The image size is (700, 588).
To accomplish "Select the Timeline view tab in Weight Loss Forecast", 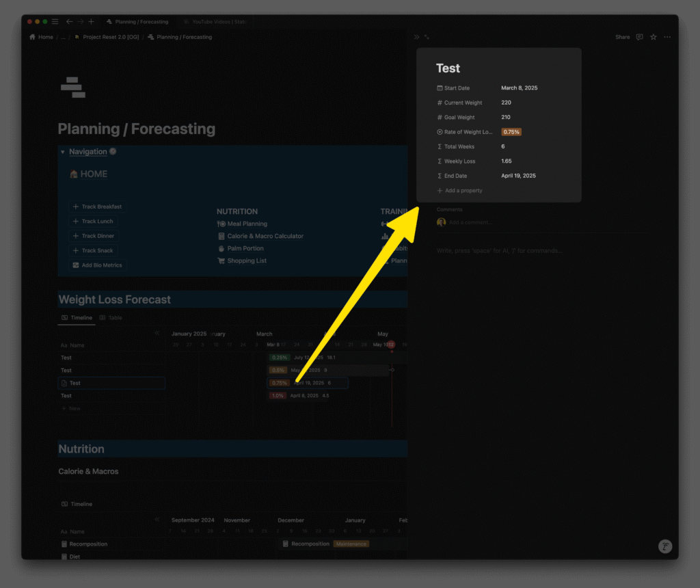I will tap(77, 318).
